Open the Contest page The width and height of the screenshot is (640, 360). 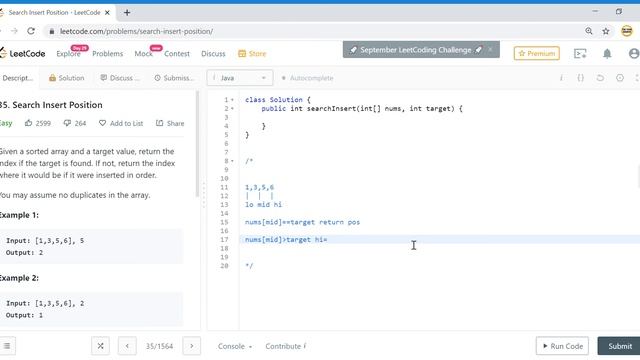click(177, 53)
